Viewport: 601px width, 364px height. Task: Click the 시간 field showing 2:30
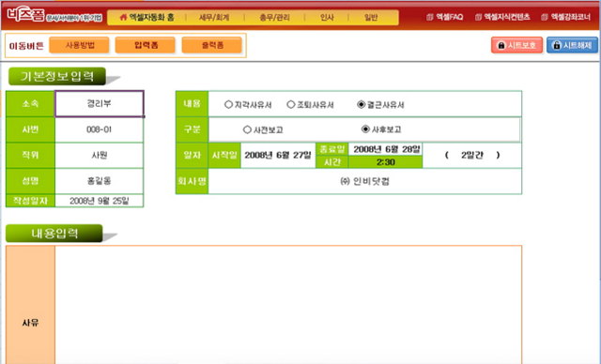(386, 162)
